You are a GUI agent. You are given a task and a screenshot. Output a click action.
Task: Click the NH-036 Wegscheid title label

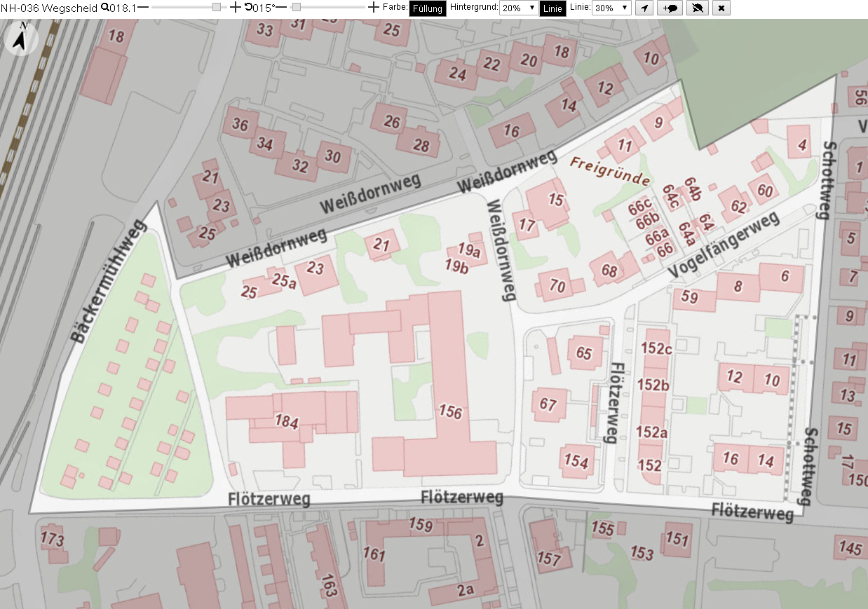pyautogui.click(x=49, y=8)
